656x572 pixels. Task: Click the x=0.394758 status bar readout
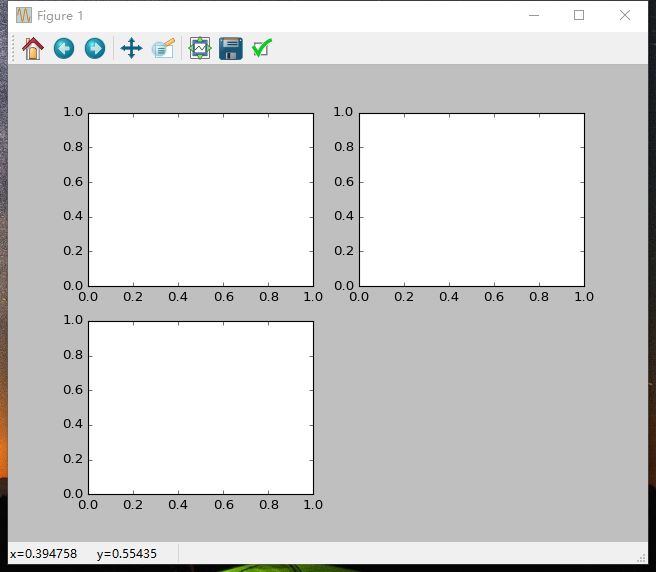[44, 554]
